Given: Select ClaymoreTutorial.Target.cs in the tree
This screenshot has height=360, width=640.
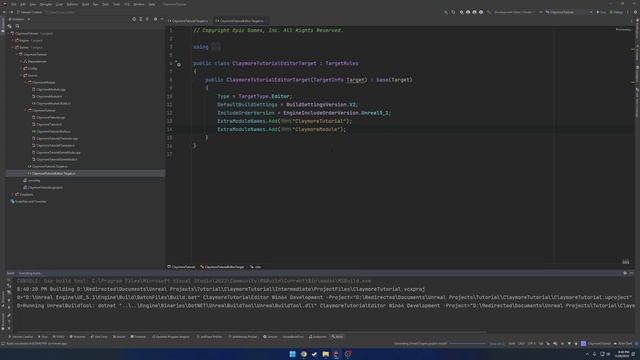Looking at the screenshot, I should (47, 167).
